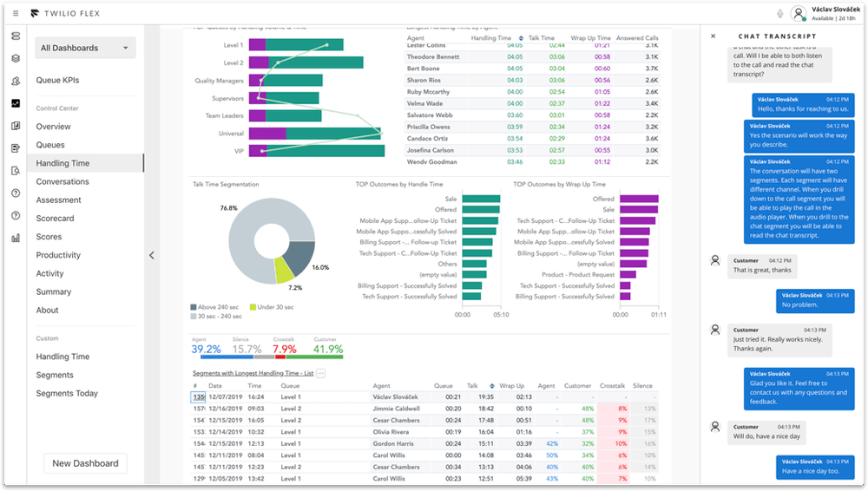Open the document search icon in sidebar
The width and height of the screenshot is (868, 491).
coord(16,170)
